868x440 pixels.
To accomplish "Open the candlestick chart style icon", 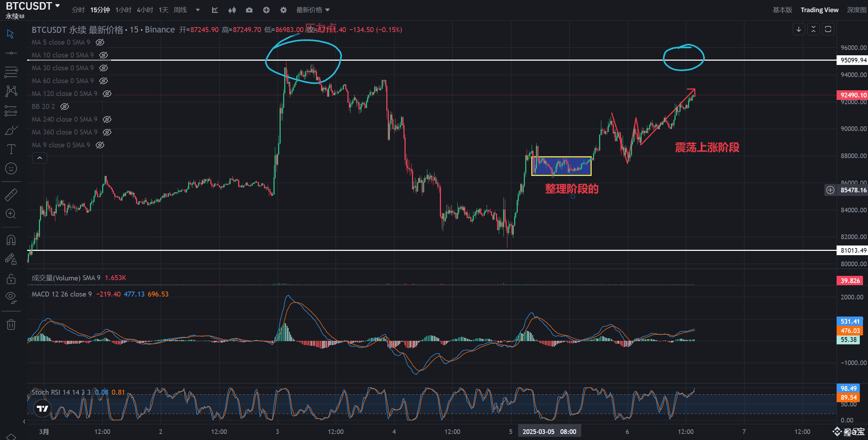I will [232, 10].
